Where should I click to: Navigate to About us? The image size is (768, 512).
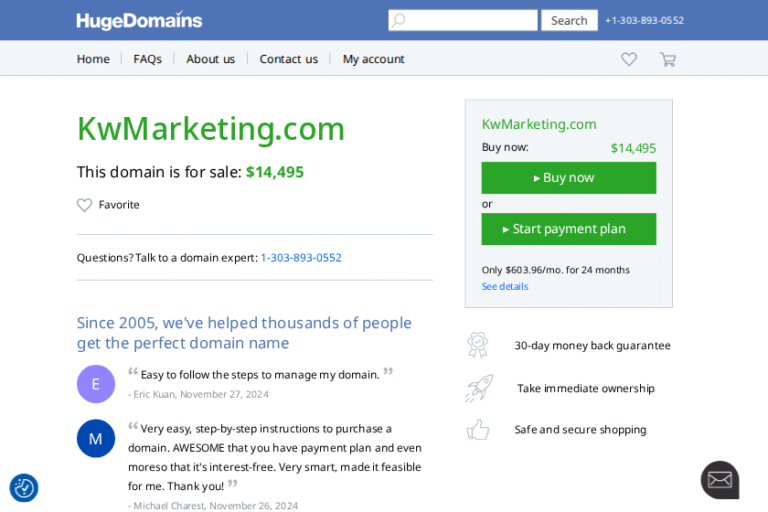tap(210, 59)
